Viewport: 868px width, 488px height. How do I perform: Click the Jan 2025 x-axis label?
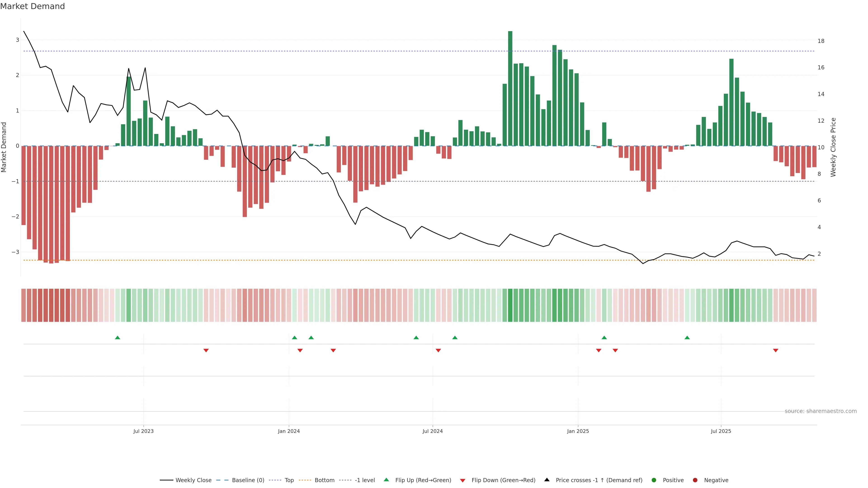point(578,431)
